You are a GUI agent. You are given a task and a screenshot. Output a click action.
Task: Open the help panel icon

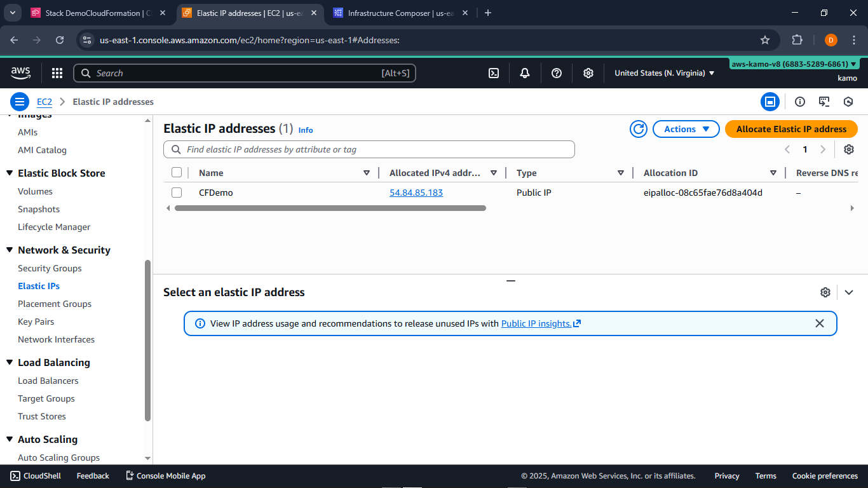coord(557,73)
